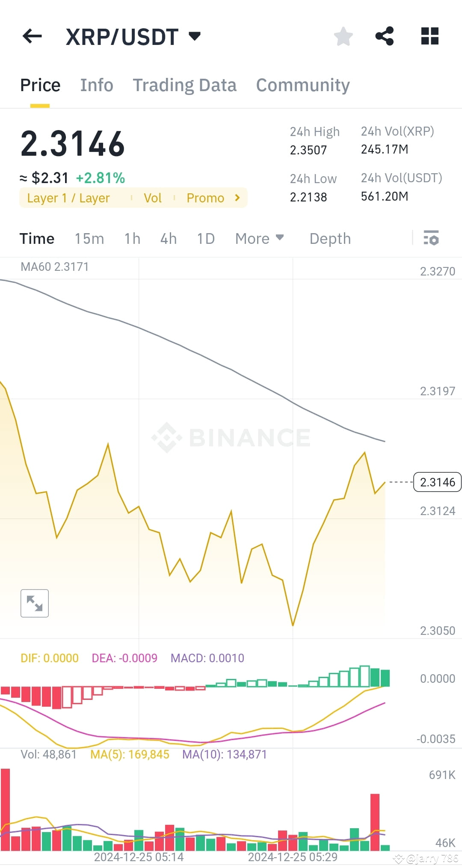Open Promo details via the chevron

tap(236, 198)
